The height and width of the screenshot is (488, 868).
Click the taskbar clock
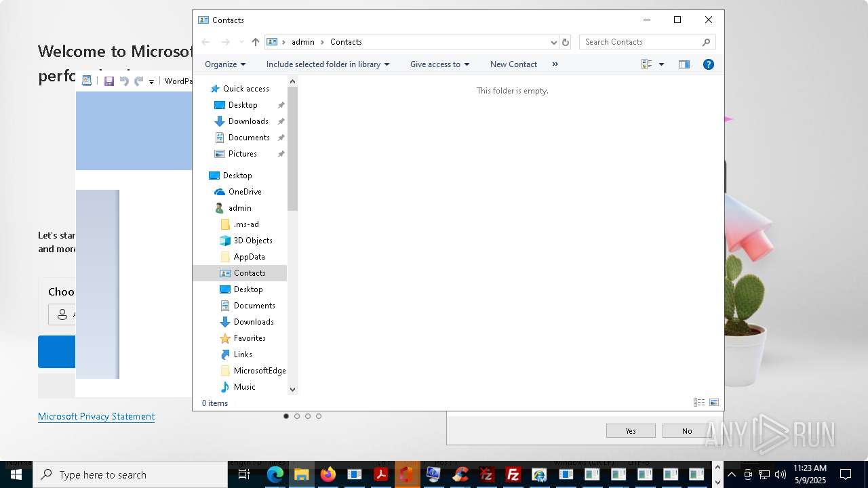(x=810, y=474)
